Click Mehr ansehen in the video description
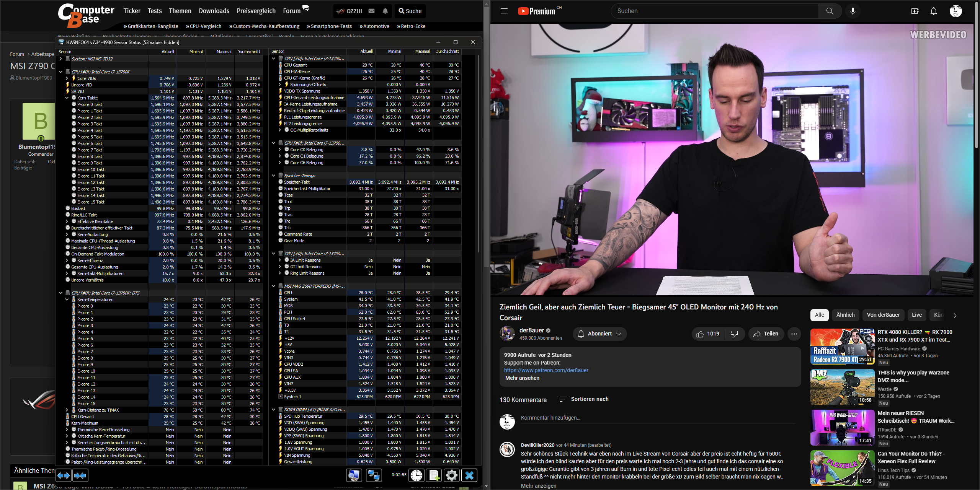980x490 pixels. tap(522, 378)
